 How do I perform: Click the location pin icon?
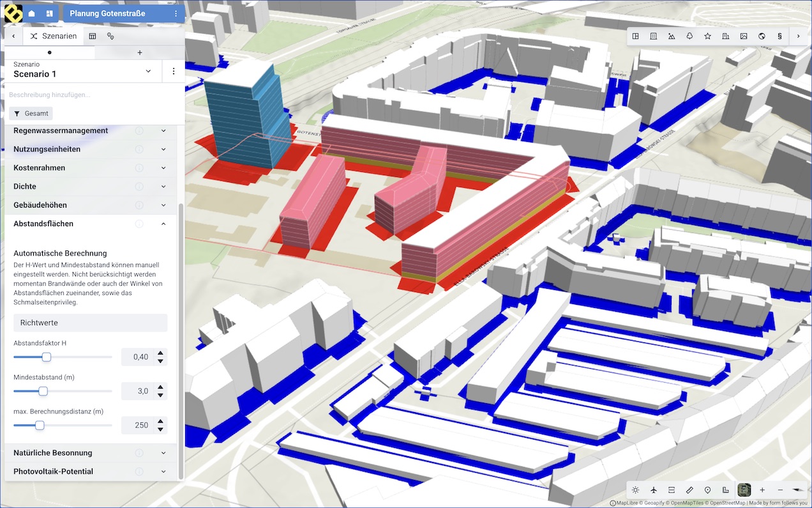click(707, 490)
